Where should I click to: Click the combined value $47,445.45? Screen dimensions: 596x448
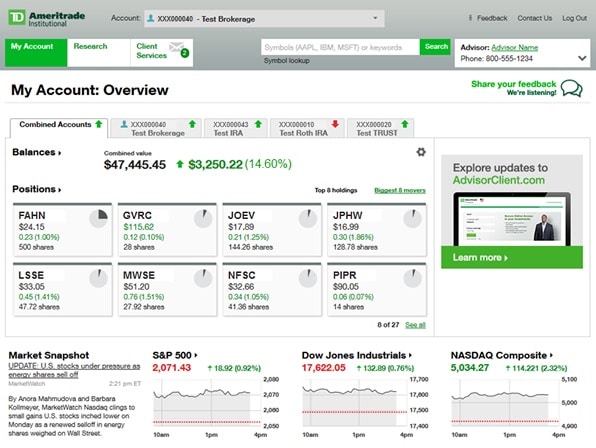pyautogui.click(x=135, y=165)
